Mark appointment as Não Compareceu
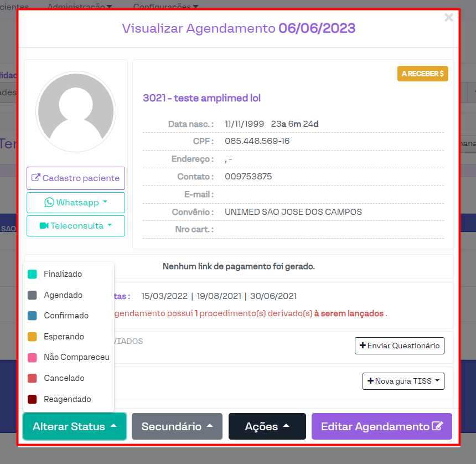Viewport: 476px width, 464px height. point(76,357)
